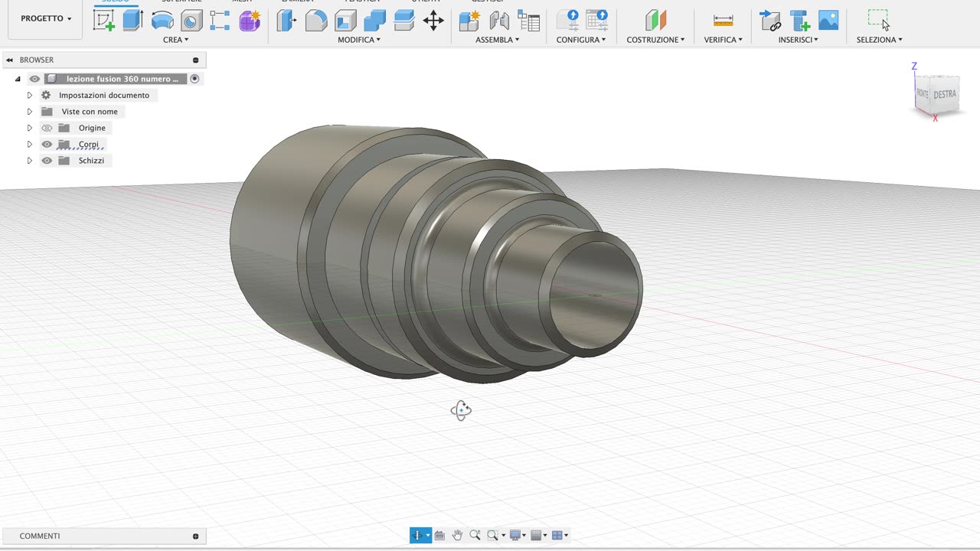Select the Fillet tool

(316, 21)
